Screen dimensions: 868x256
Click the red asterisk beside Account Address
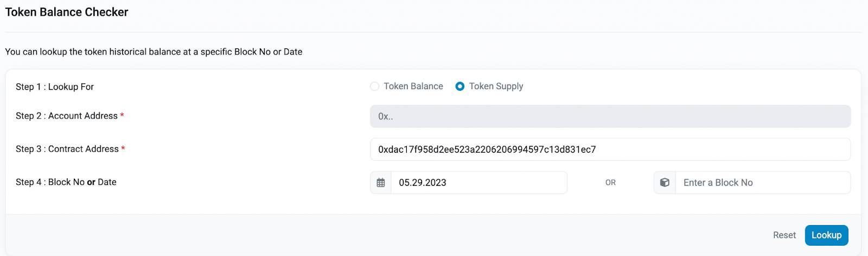coord(122,115)
